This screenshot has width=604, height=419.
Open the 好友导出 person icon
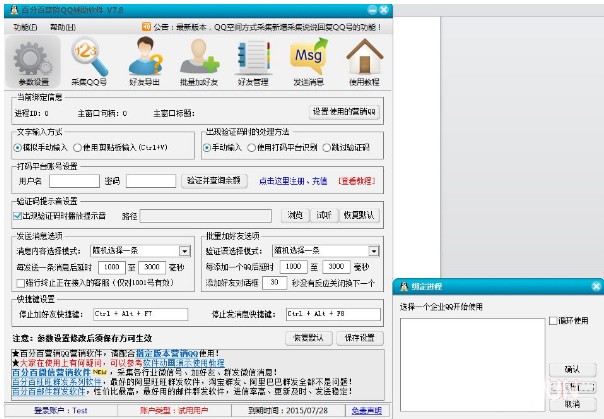pos(144,62)
